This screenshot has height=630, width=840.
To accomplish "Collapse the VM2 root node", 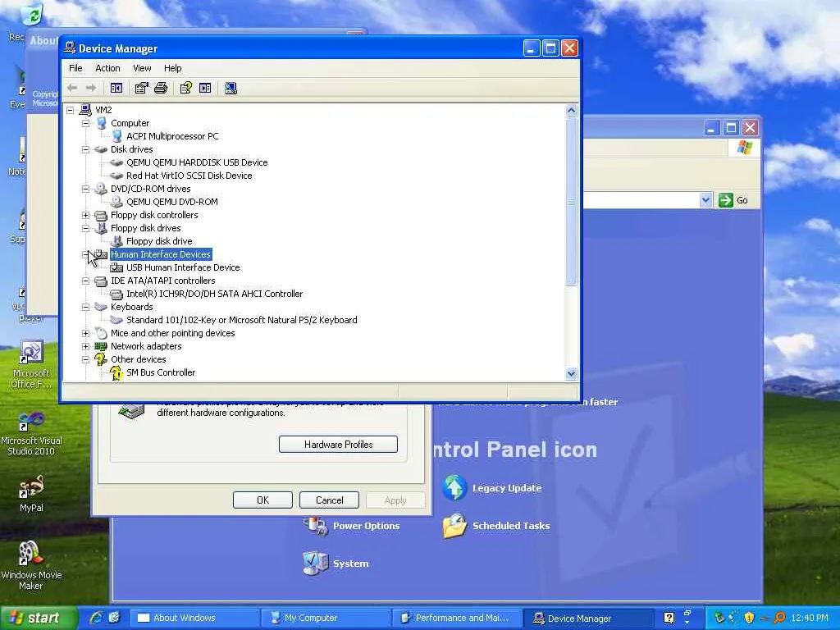I will pos(71,111).
